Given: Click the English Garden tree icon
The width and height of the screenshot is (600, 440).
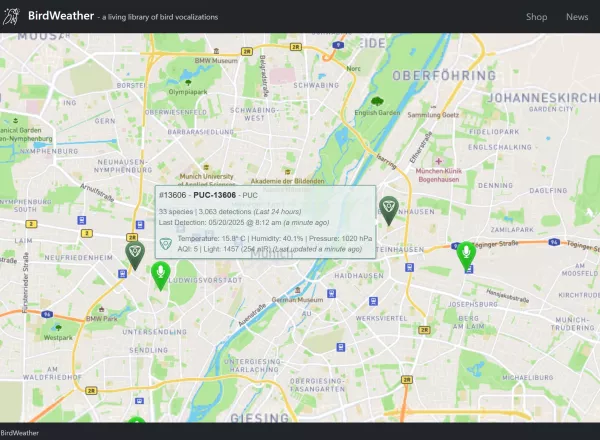Looking at the screenshot, I should [x=376, y=101].
